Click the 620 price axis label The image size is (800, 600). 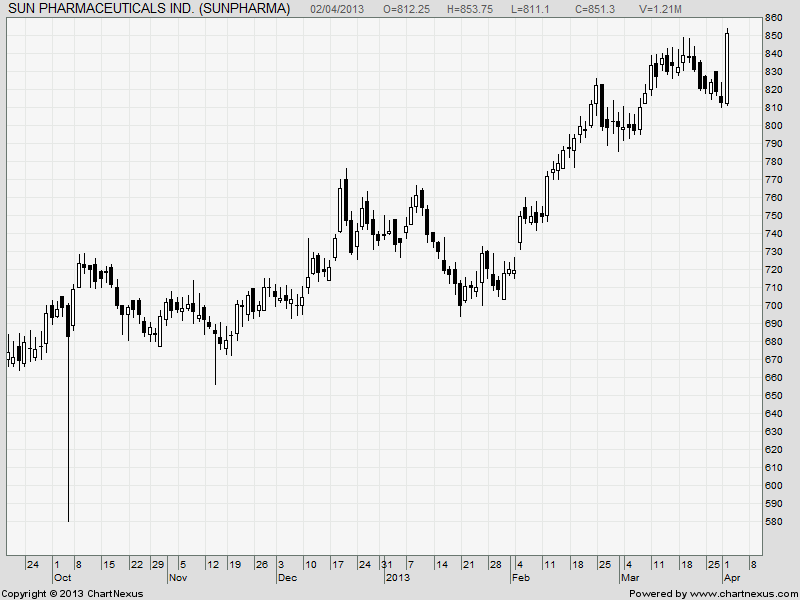pos(773,449)
